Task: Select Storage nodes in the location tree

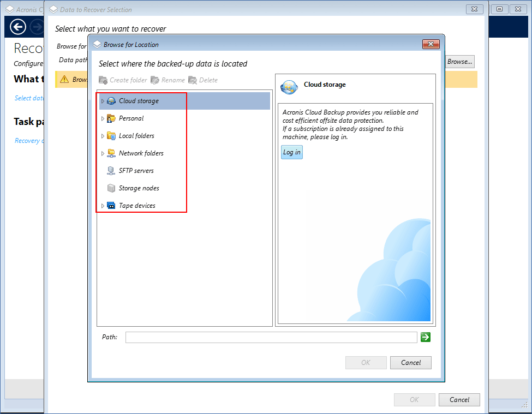Action: (139, 188)
